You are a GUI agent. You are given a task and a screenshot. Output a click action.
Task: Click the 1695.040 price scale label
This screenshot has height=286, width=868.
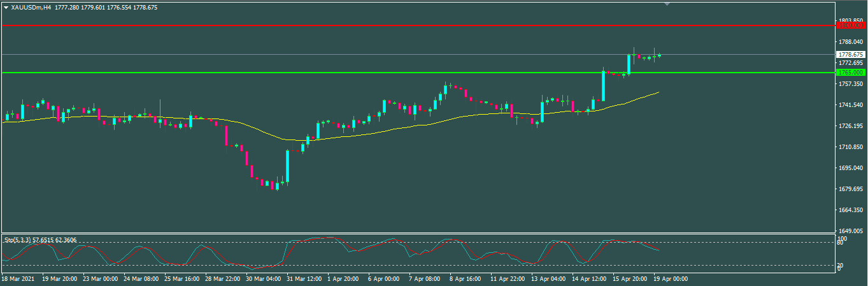click(x=851, y=168)
